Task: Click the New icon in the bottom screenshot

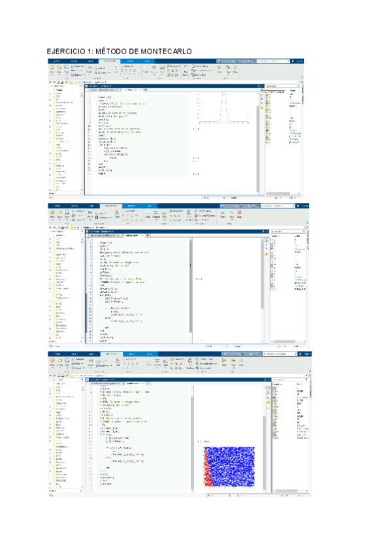Action: pyautogui.click(x=52, y=361)
